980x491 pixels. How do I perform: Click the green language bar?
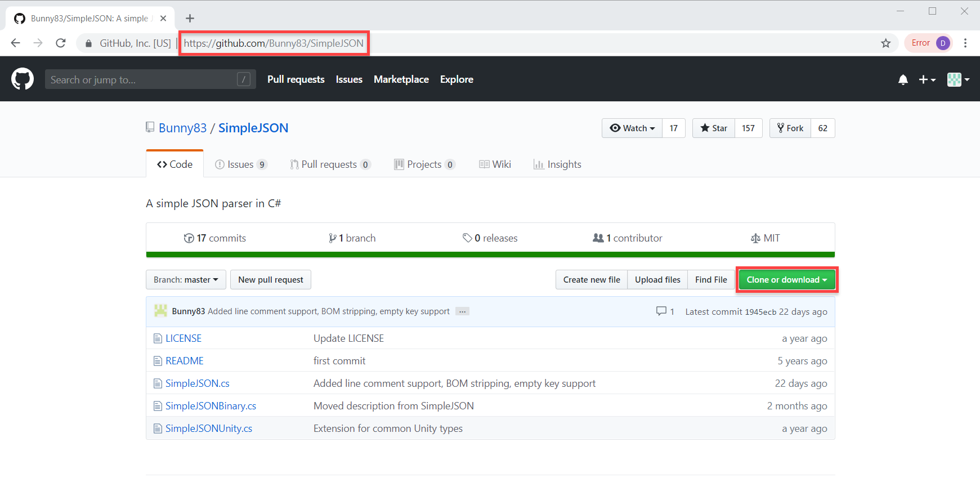[x=490, y=255]
